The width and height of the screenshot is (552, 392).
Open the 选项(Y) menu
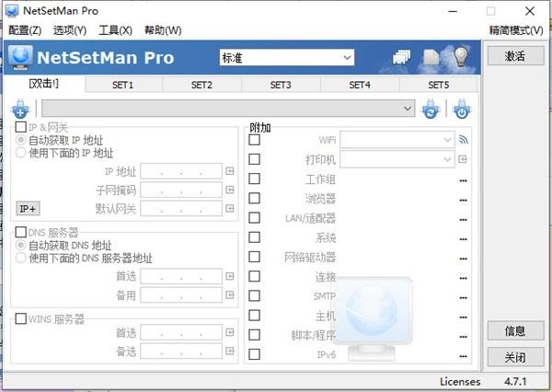coord(70,30)
